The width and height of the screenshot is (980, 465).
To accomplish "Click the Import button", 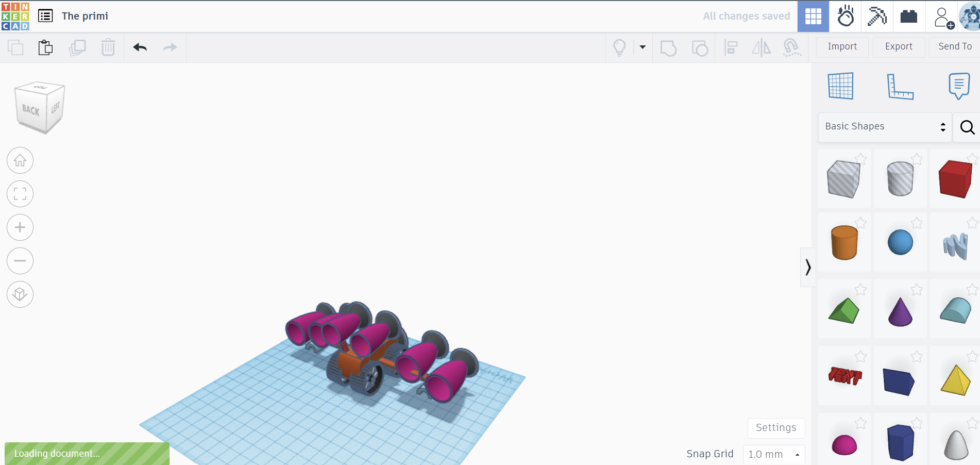I will coord(842,46).
